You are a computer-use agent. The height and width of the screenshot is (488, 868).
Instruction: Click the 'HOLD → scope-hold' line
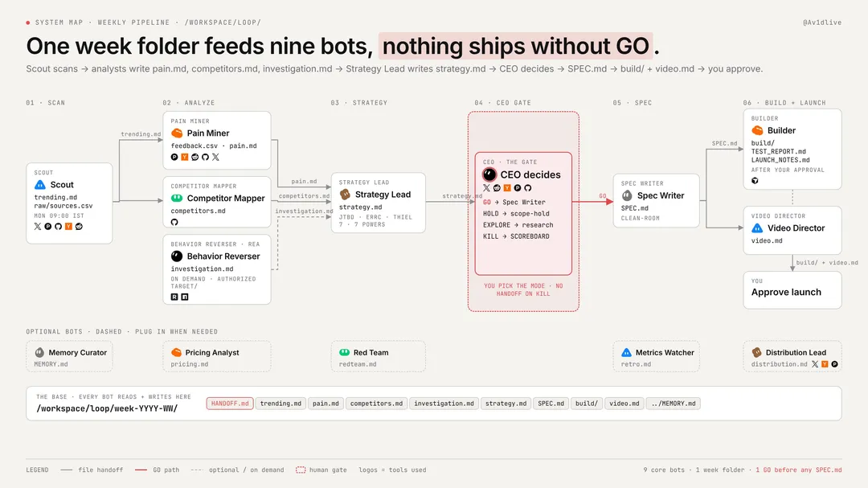pyautogui.click(x=516, y=214)
